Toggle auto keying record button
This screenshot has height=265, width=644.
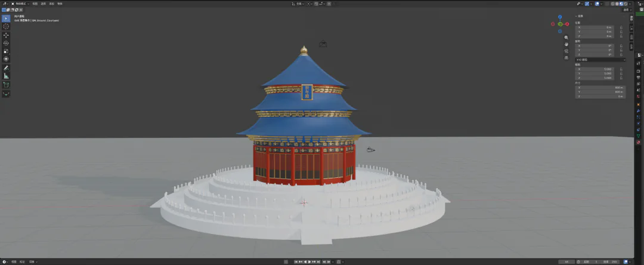[286, 261]
